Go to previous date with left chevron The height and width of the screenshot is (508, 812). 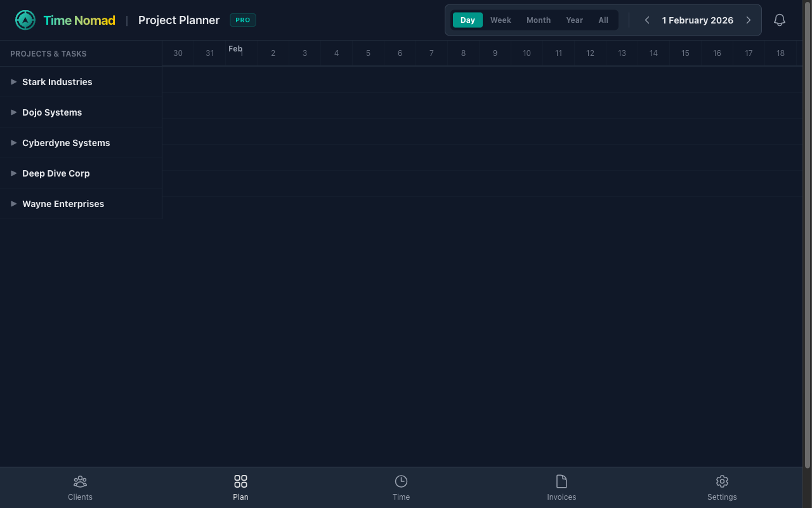tap(647, 20)
